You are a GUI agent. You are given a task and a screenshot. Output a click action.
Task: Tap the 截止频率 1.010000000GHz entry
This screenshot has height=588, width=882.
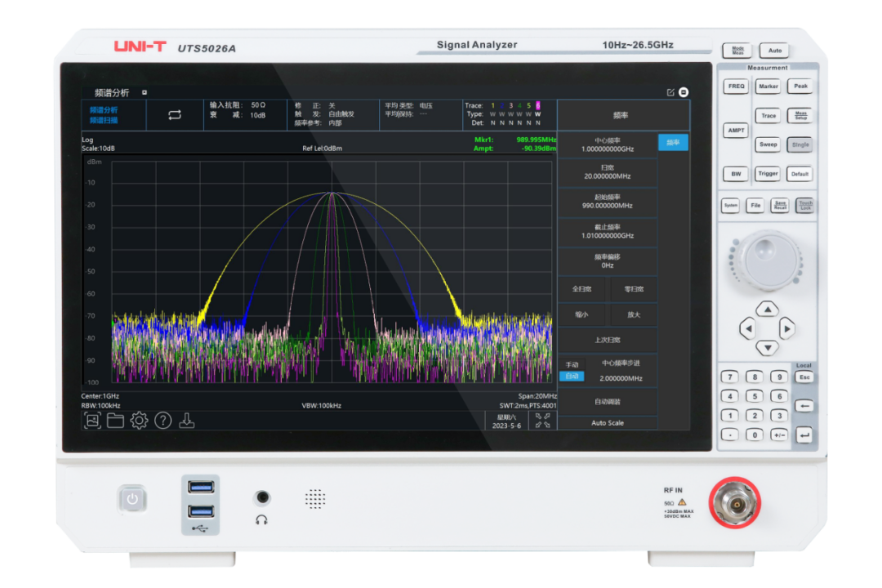coord(608,231)
